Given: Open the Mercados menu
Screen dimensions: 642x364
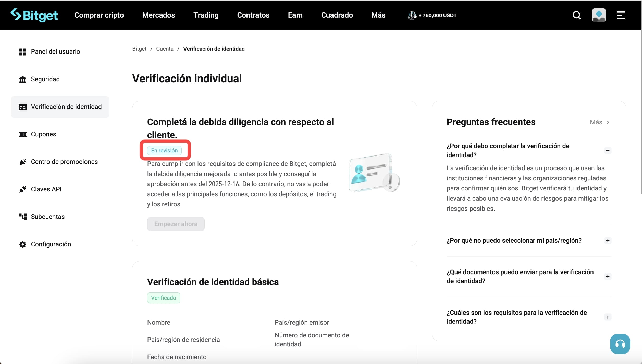Looking at the screenshot, I should (158, 15).
